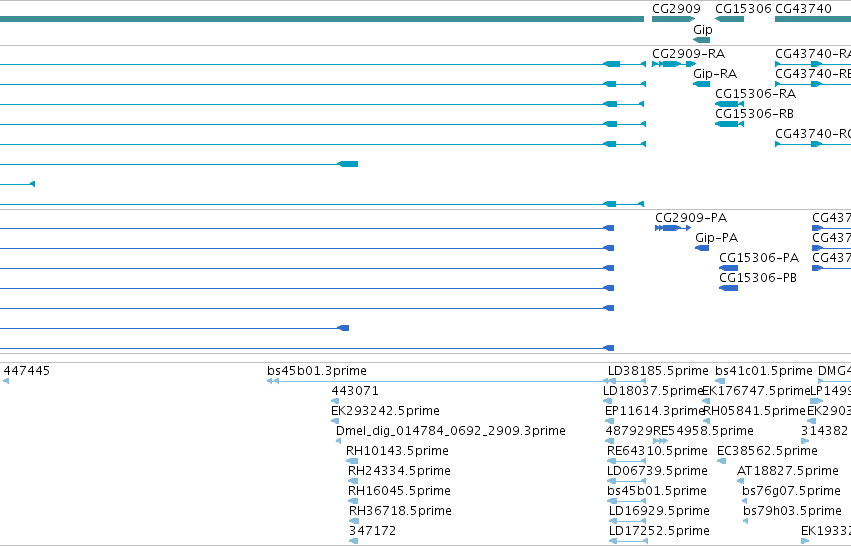Click the bs76g07.5prime EST label
This screenshot has height=546, width=851.
click(x=791, y=491)
